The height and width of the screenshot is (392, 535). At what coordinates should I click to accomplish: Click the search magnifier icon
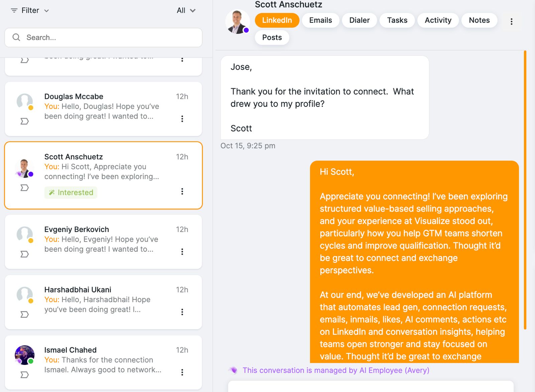[x=16, y=37]
